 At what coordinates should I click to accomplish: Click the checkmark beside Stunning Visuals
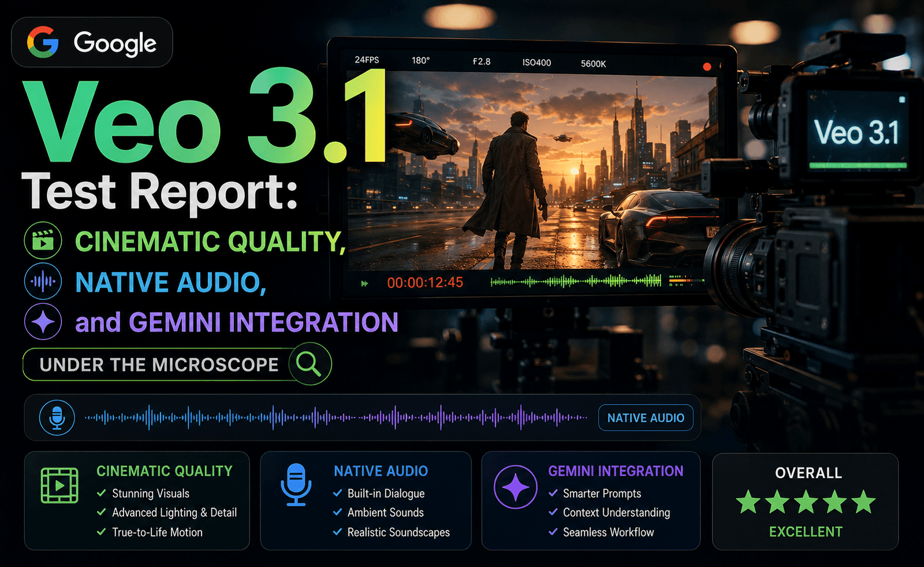[x=102, y=493]
